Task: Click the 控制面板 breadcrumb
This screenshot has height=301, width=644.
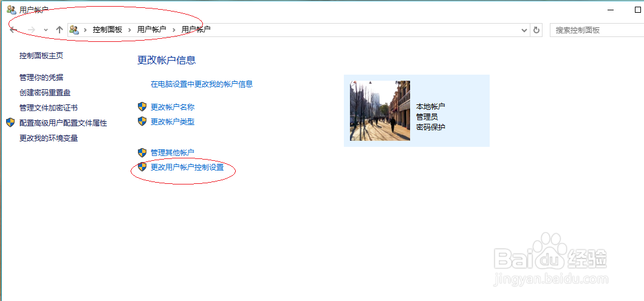Action: pyautogui.click(x=107, y=30)
